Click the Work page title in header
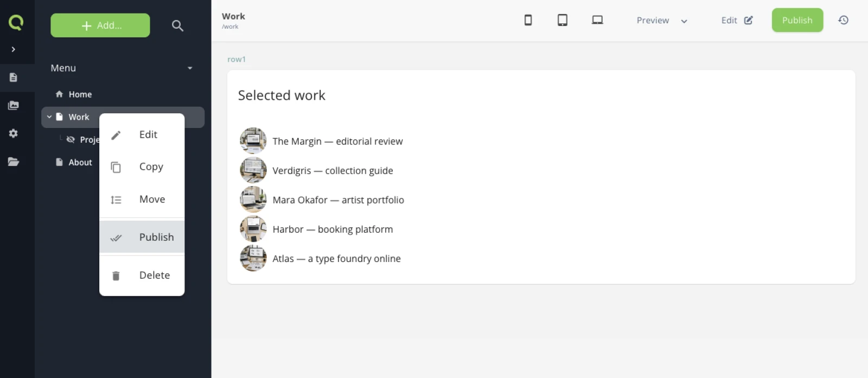 tap(233, 16)
